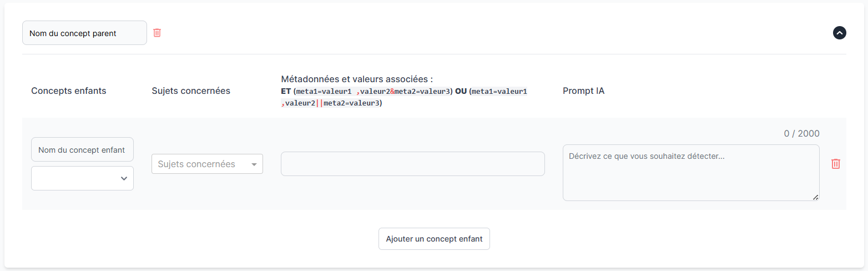868x271 pixels.
Task: Click the Concepts enfants column header
Action: (69, 91)
